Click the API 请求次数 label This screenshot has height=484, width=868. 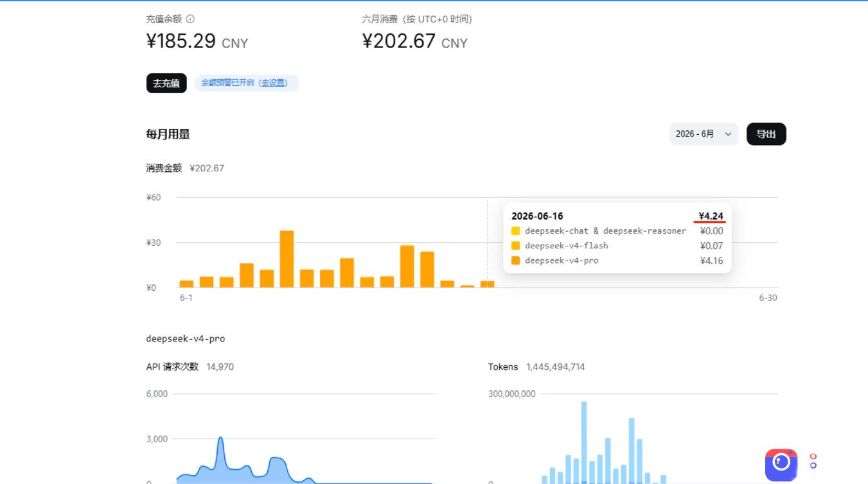tap(172, 367)
